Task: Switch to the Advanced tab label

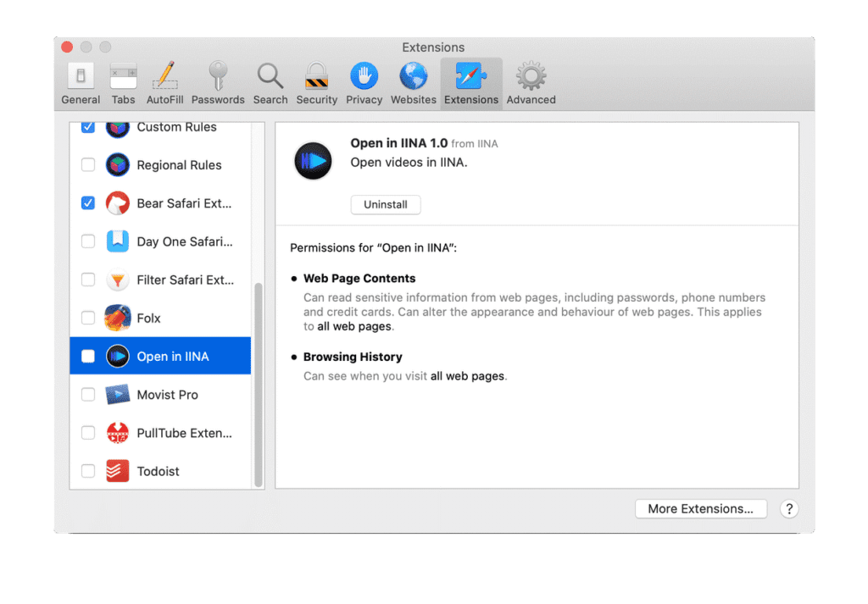Action: point(531,100)
